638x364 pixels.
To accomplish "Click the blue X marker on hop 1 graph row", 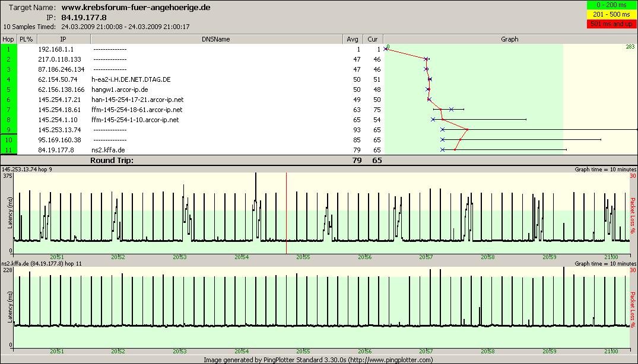I will tap(386, 49).
